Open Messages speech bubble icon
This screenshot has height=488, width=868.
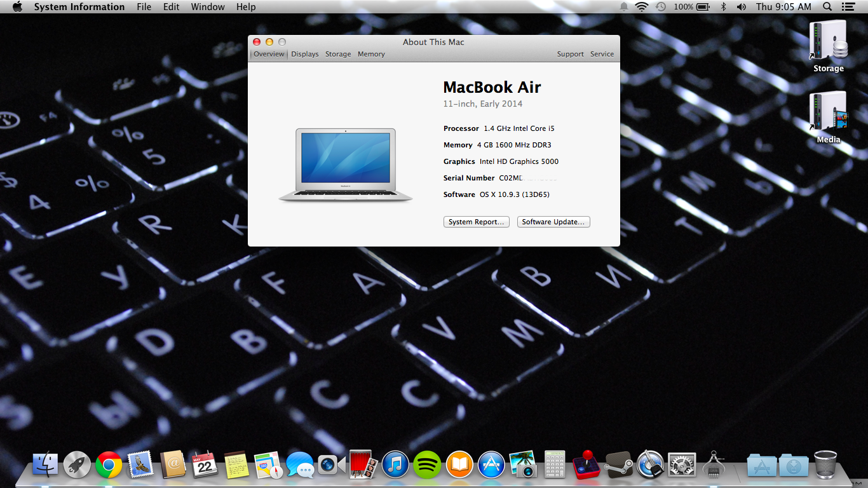click(x=300, y=465)
